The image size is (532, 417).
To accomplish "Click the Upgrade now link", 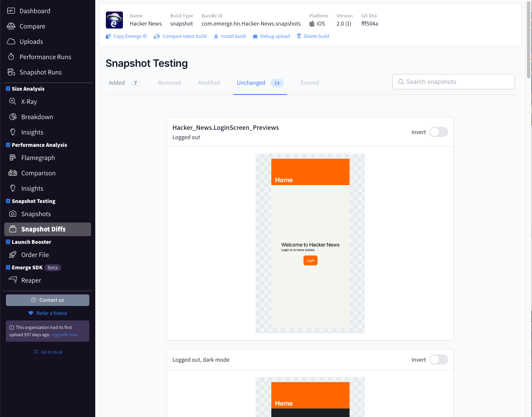I will click(65, 334).
